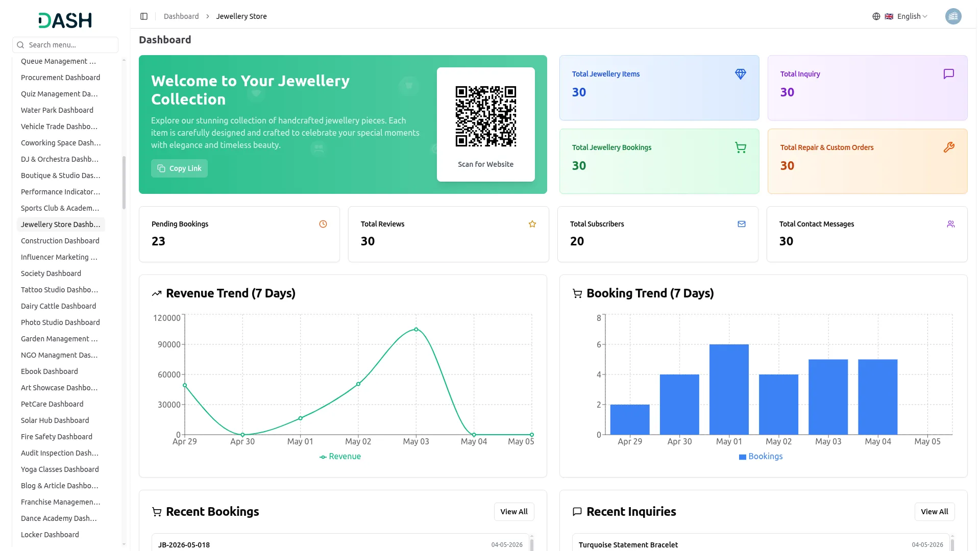Click the DASH logo
The width and height of the screenshot is (980, 551).
65,20
